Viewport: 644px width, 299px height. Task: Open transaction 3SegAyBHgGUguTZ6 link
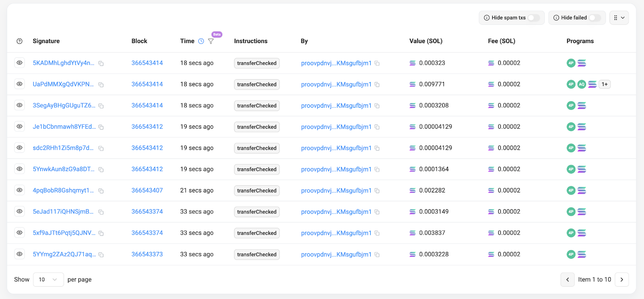[x=64, y=105]
